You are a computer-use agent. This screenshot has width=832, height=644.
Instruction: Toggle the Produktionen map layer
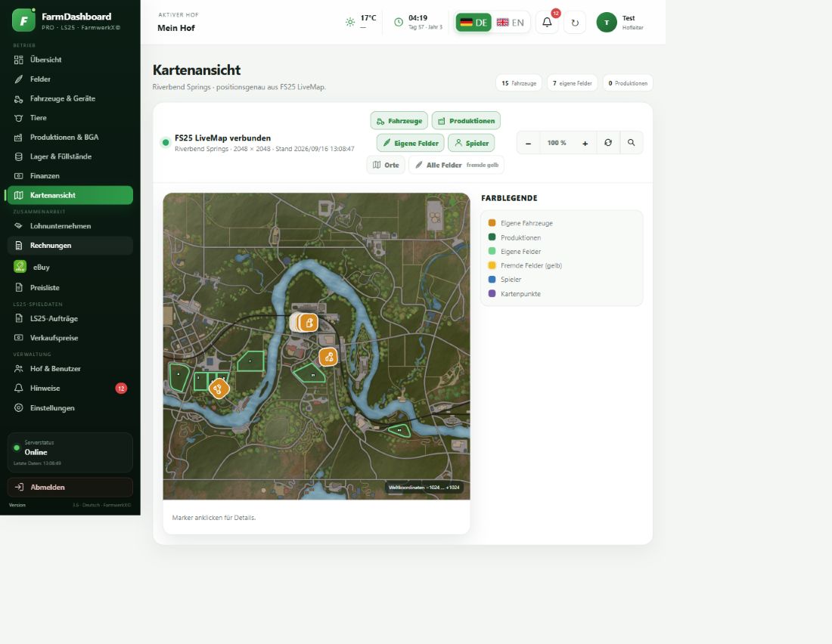click(x=466, y=121)
